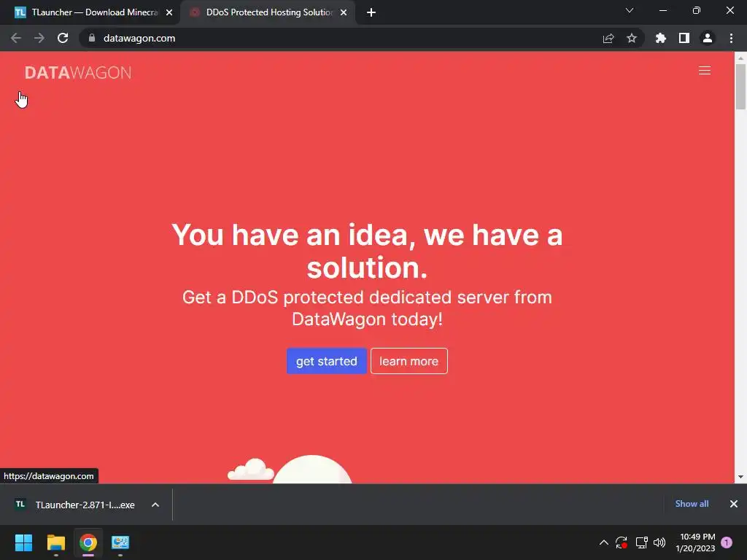Screen dimensions: 747x560
Task: Share this page icon
Action: coord(608,38)
